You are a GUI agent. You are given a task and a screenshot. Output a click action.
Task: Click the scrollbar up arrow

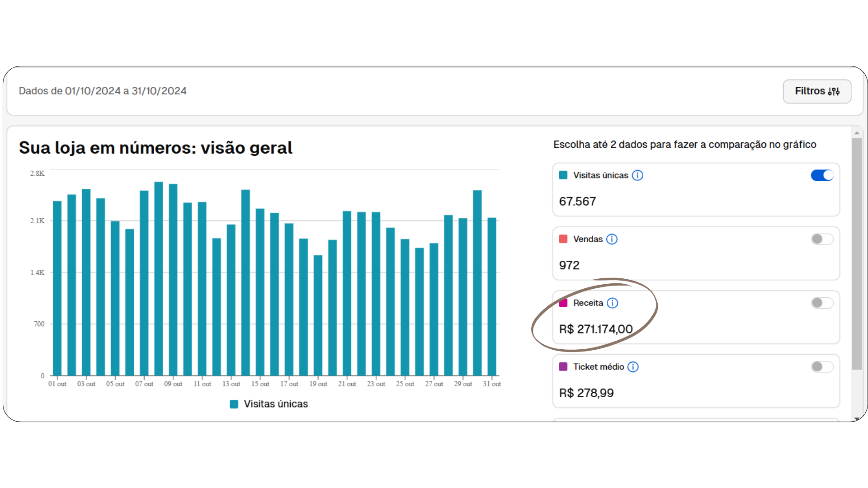(x=857, y=133)
